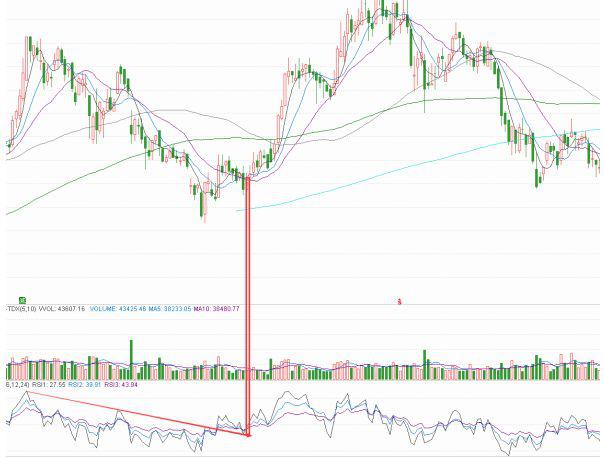The height and width of the screenshot is (459, 604).
Task: Select the purple MA10 38480.77 label
Action: 217,310
